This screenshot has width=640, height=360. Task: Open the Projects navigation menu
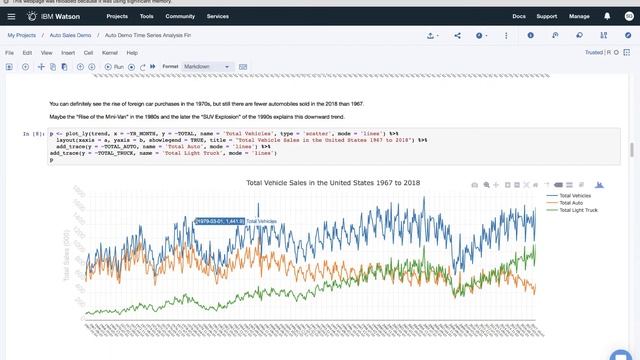117,16
